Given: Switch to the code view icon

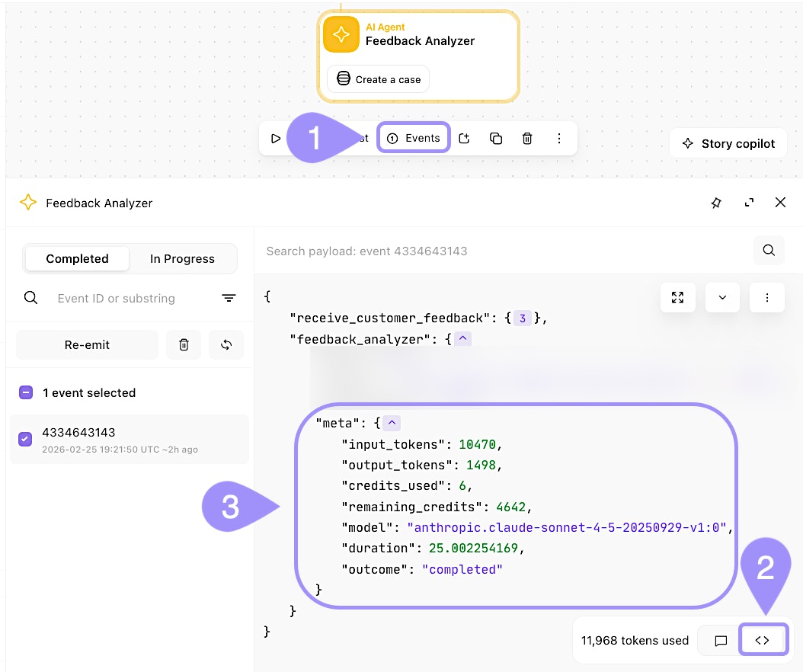Looking at the screenshot, I should [762, 641].
